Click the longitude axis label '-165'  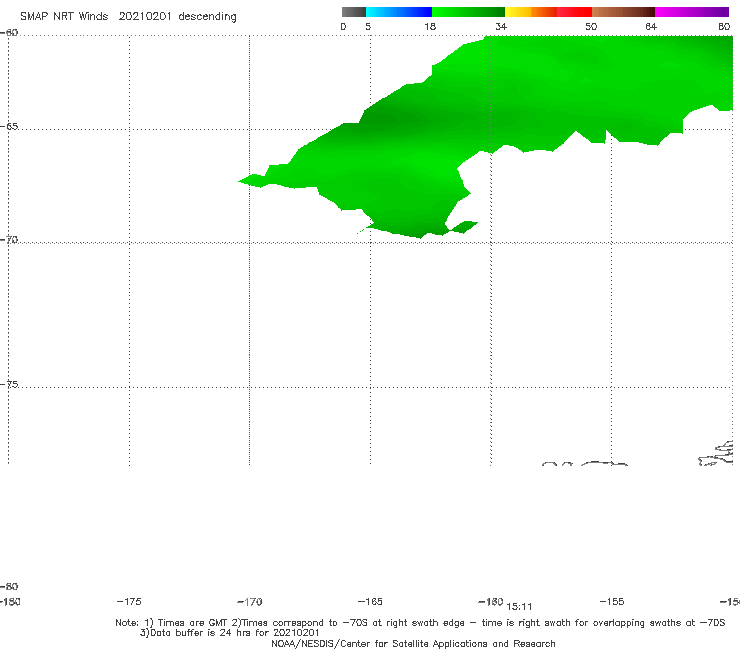pos(370,602)
